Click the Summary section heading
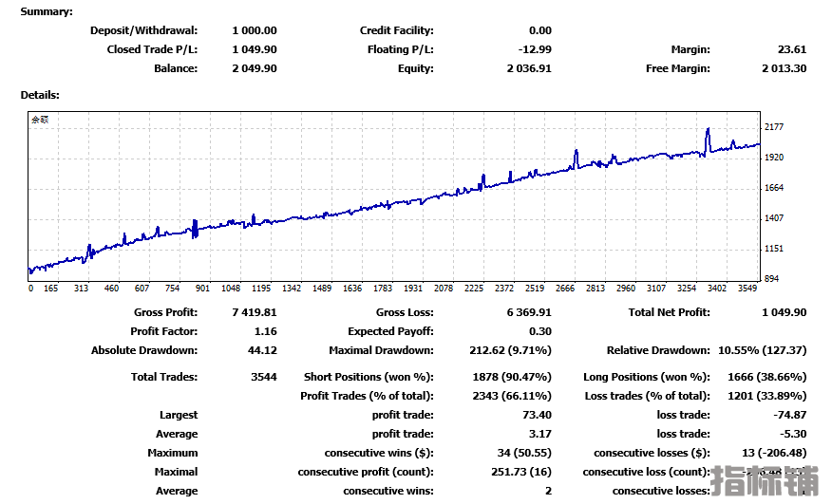Screen dimensions: 832x504 coord(46,11)
